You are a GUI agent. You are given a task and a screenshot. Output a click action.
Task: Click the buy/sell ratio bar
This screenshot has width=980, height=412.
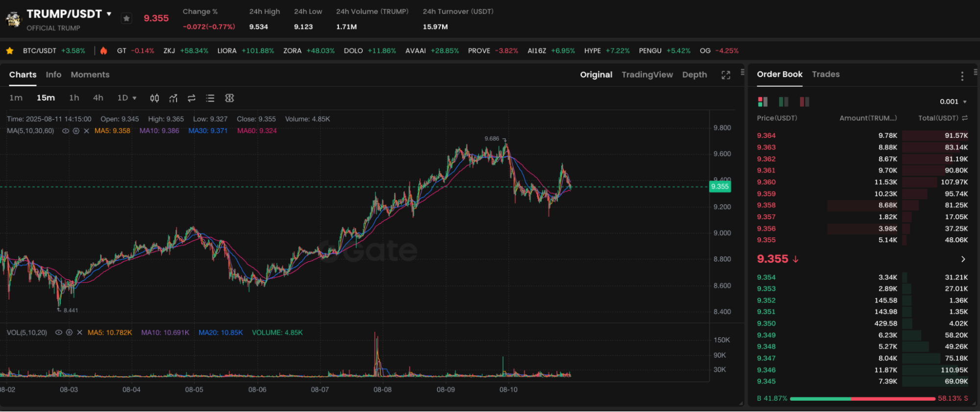pos(862,398)
